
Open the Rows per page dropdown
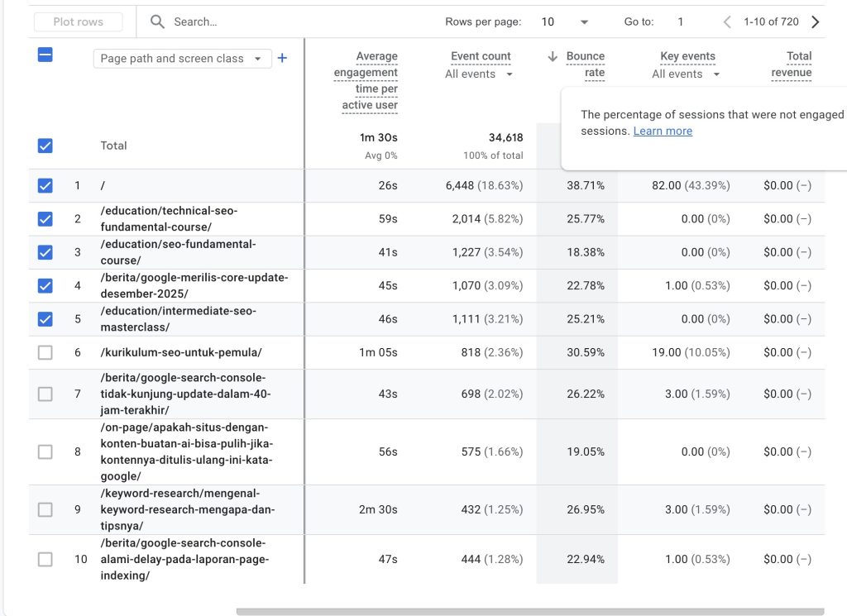tap(564, 21)
